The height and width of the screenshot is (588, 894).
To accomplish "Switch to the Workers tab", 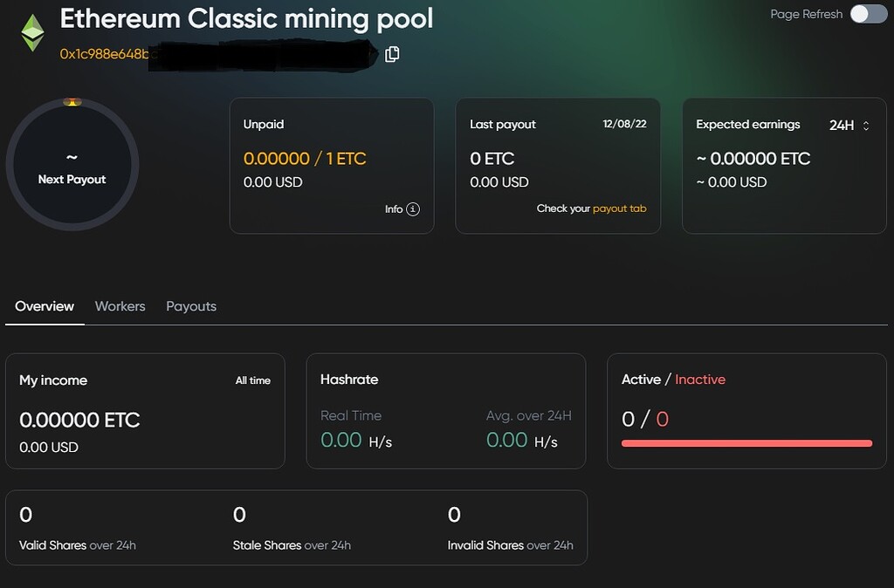I will point(120,306).
